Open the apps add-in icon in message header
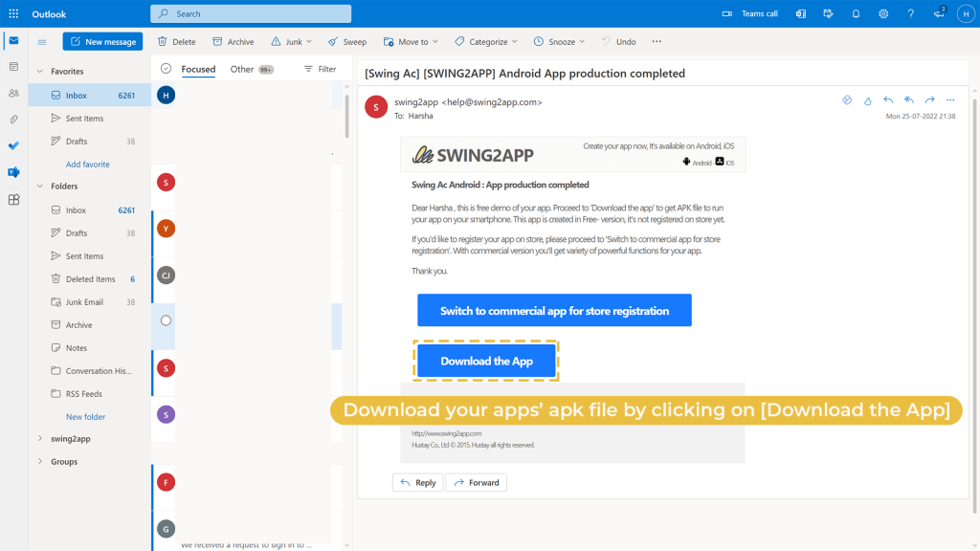Screen dimensions: 980x551 (x=847, y=99)
